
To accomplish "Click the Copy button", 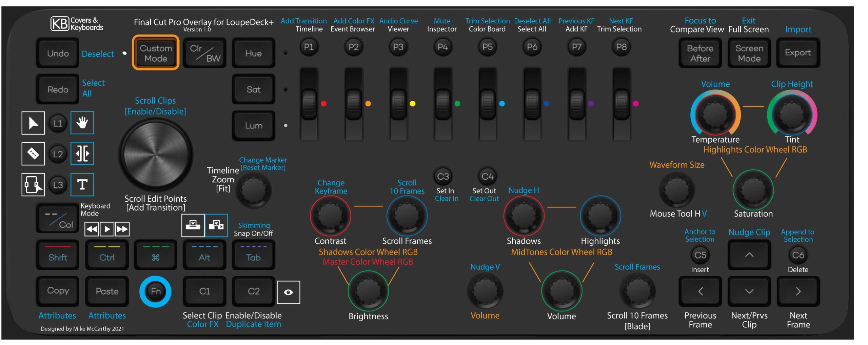I will tap(58, 291).
